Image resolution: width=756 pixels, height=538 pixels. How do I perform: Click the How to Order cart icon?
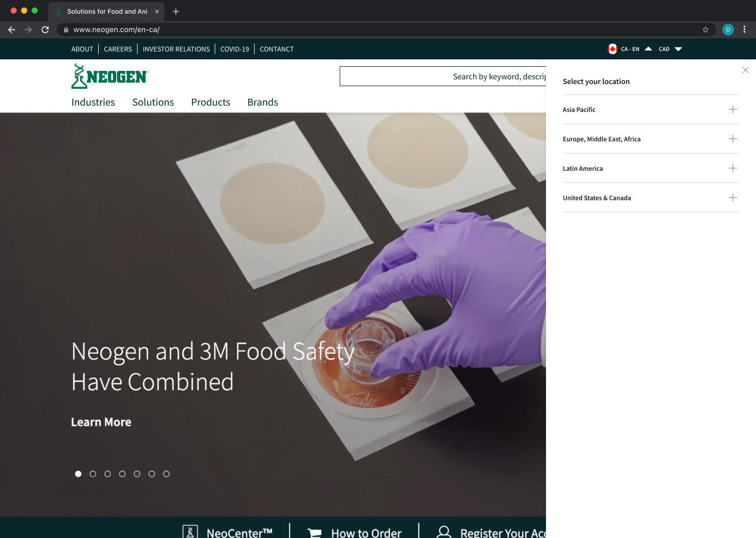coord(314,533)
